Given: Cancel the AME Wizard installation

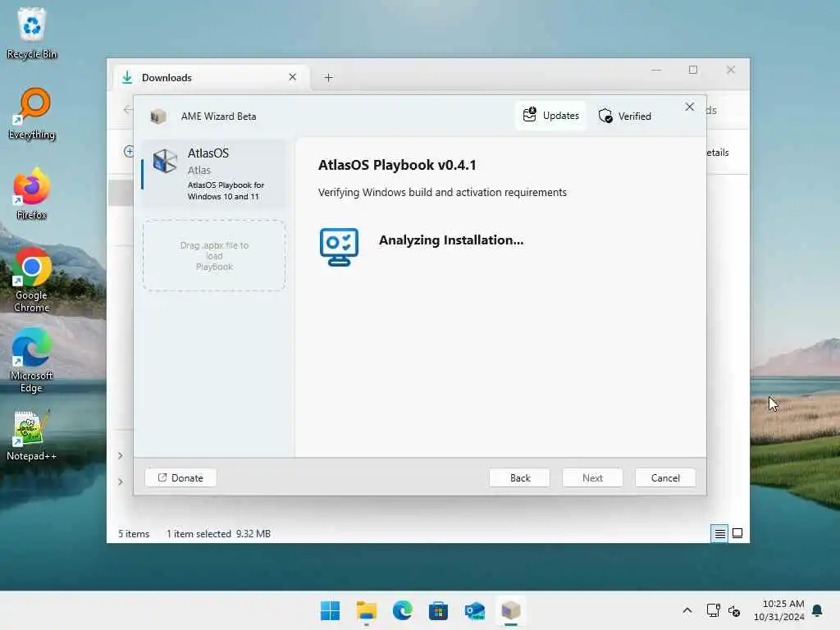Looking at the screenshot, I should pos(665,478).
